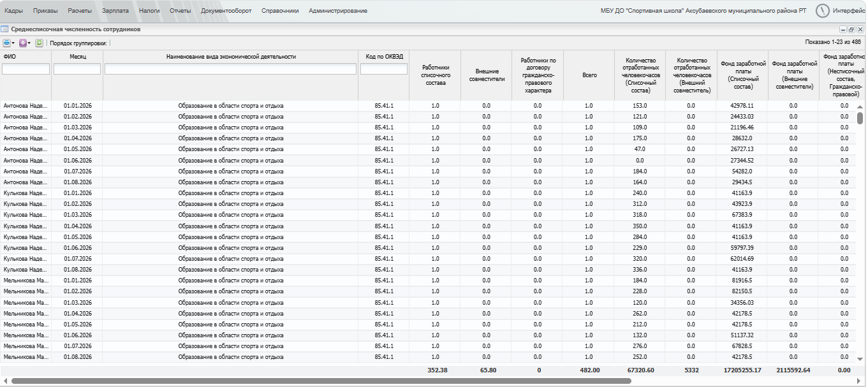Restore the inner report window

tap(851, 29)
